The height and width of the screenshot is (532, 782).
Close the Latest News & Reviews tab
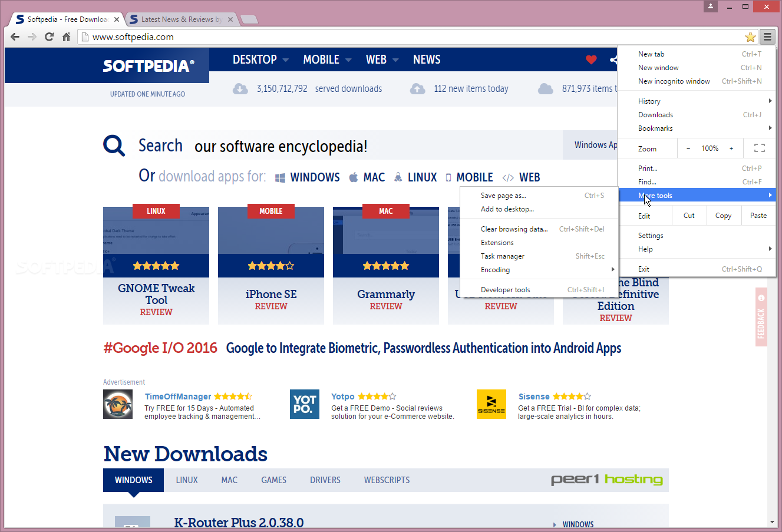(x=230, y=19)
